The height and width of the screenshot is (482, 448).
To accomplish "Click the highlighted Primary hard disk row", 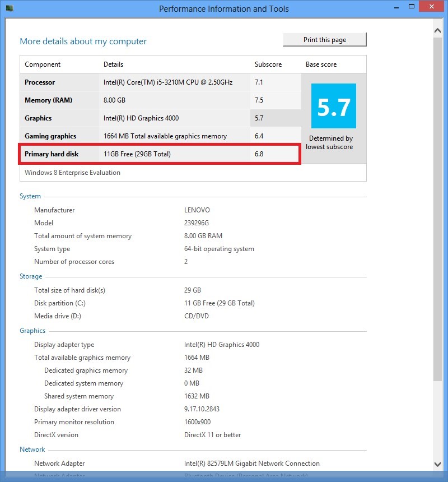I will pyautogui.click(x=134, y=154).
